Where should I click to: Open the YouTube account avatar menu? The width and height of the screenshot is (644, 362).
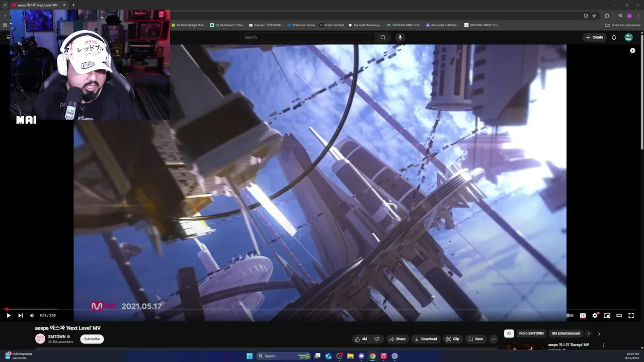[x=628, y=37]
